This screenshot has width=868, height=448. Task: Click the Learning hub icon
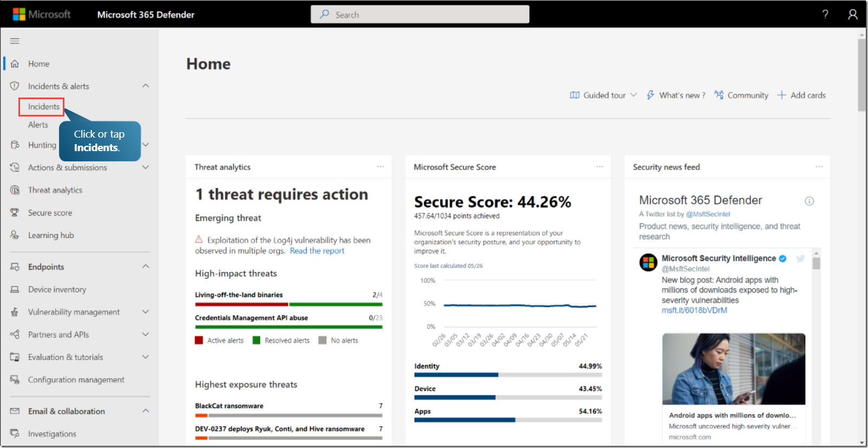click(x=15, y=235)
